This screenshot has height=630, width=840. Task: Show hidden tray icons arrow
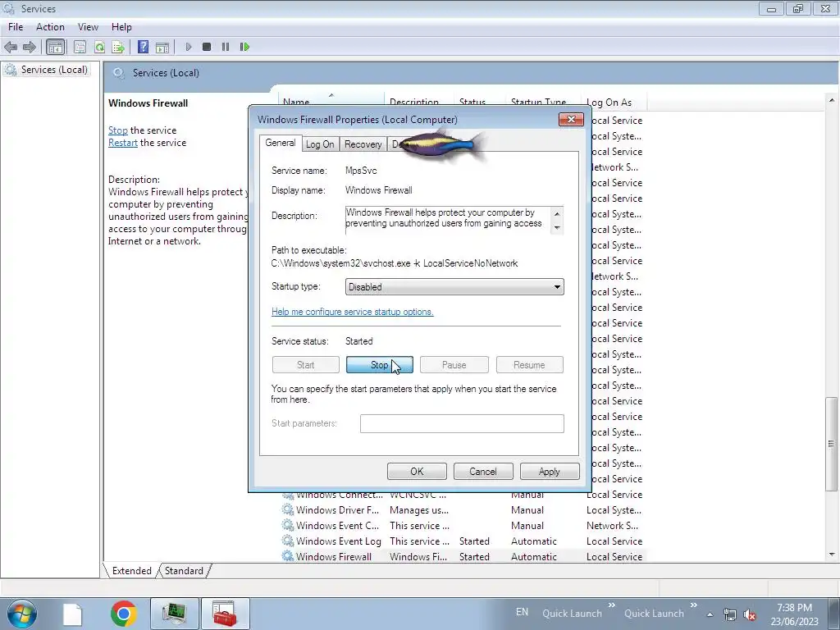(710, 614)
